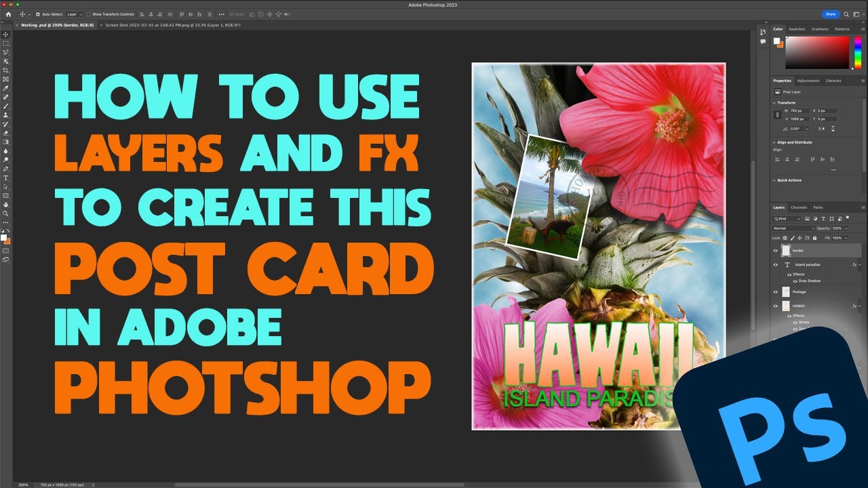
Task: Click Flip Horizontal in Transform properties
Action: point(821,129)
